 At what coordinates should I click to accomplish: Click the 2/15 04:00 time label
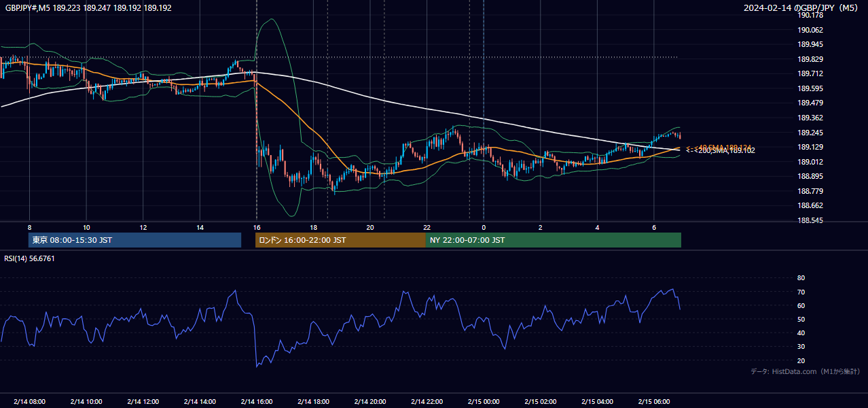tap(597, 401)
